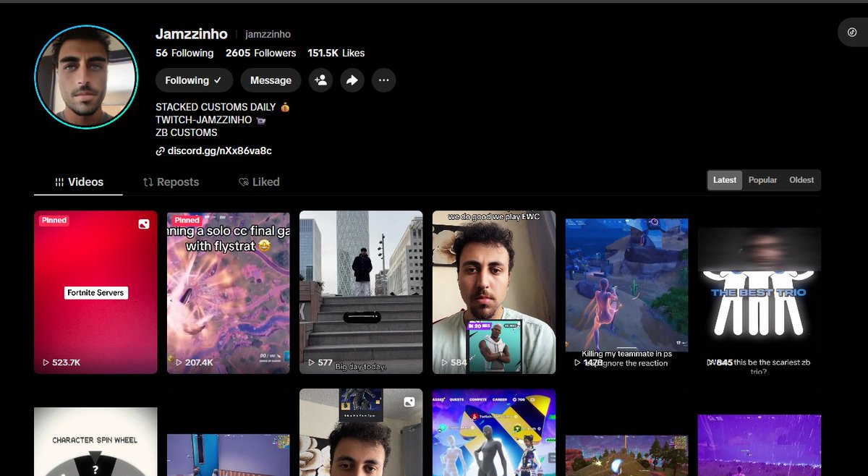The width and height of the screenshot is (868, 476).
Task: Open the second-row Fortnite lobby video
Action: pyautogui.click(x=494, y=433)
